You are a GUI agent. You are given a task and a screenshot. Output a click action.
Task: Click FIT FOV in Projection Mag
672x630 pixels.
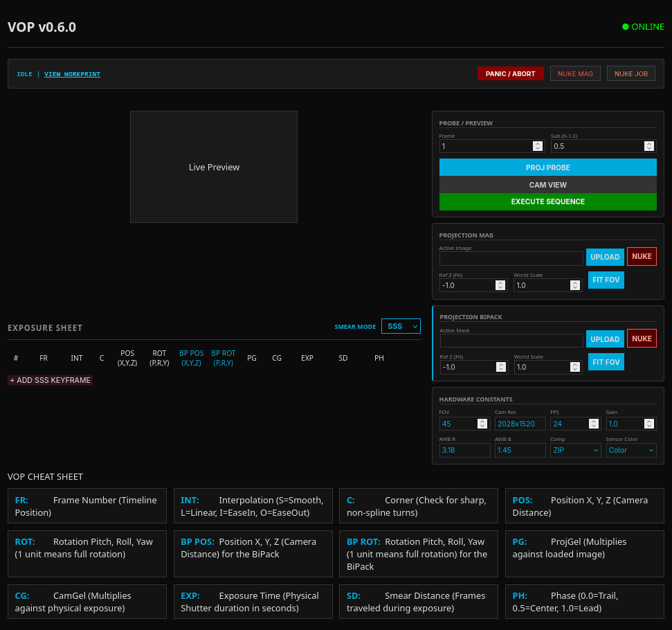pos(606,280)
